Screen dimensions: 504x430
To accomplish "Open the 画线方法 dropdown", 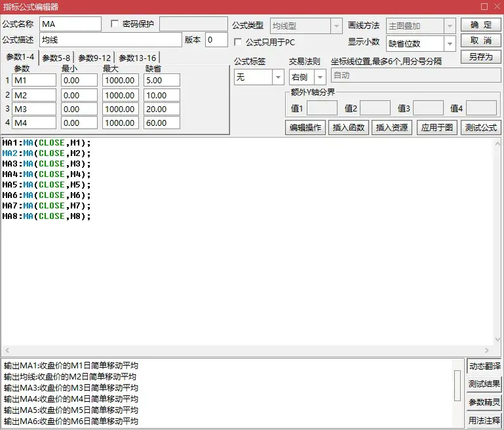I will pyautogui.click(x=450, y=26).
